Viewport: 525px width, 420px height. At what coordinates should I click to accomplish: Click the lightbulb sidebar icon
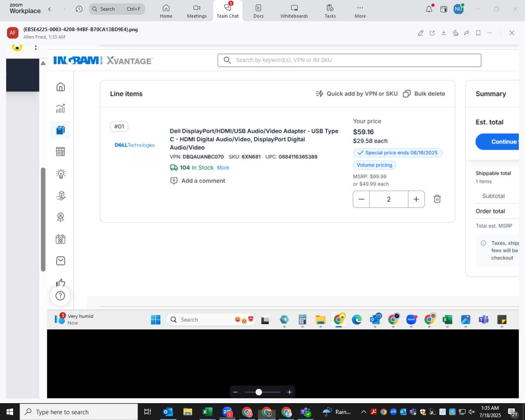[61, 173]
